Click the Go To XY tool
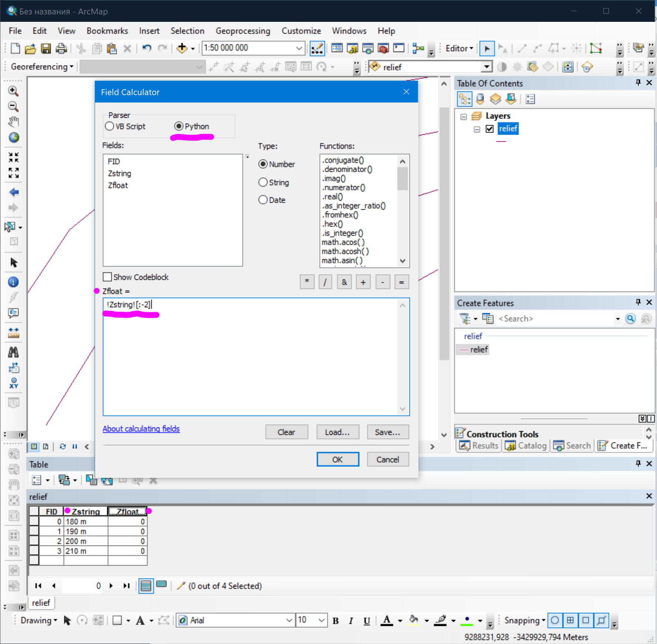Screen dimensions: 657x644 click(x=14, y=383)
